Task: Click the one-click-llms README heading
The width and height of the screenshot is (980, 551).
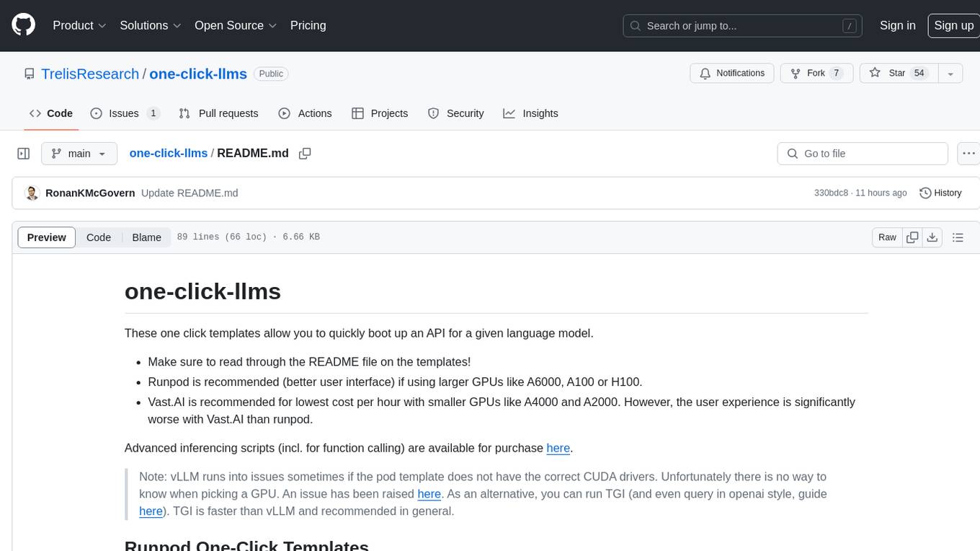Action: (x=202, y=291)
